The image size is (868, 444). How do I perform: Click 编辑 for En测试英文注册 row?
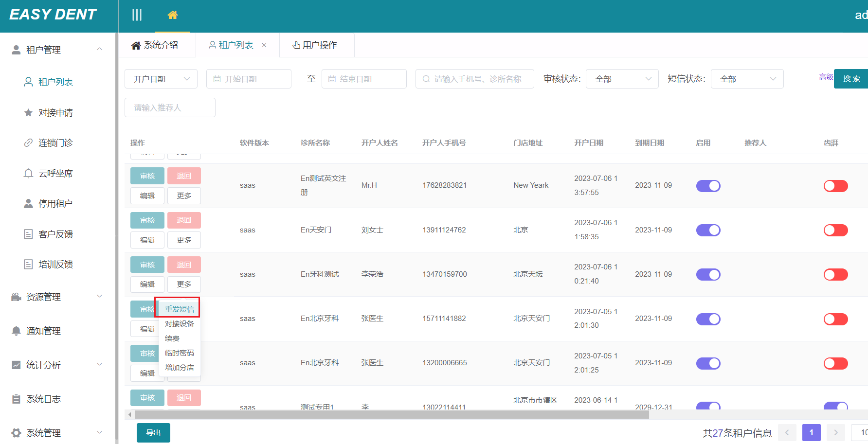[x=147, y=195]
